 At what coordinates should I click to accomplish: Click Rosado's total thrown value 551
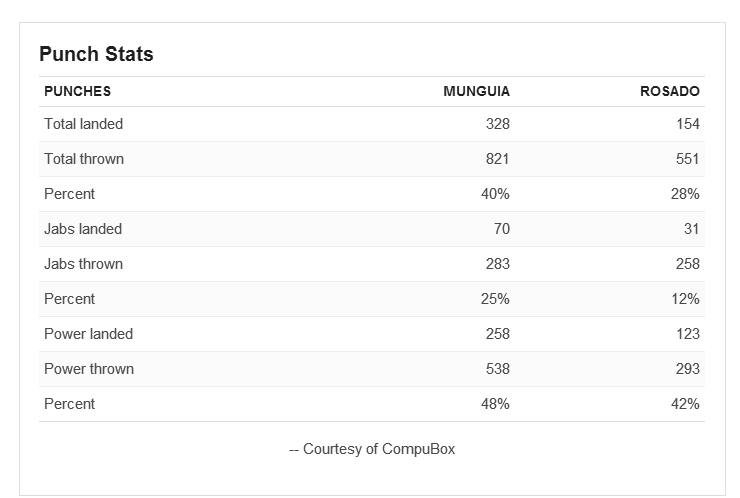coord(688,159)
